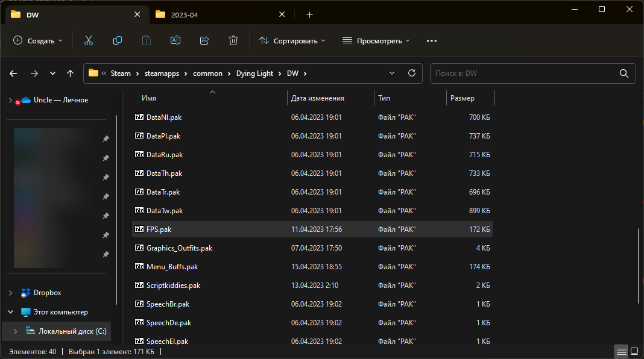Navigate to Steam in address path

[121, 73]
